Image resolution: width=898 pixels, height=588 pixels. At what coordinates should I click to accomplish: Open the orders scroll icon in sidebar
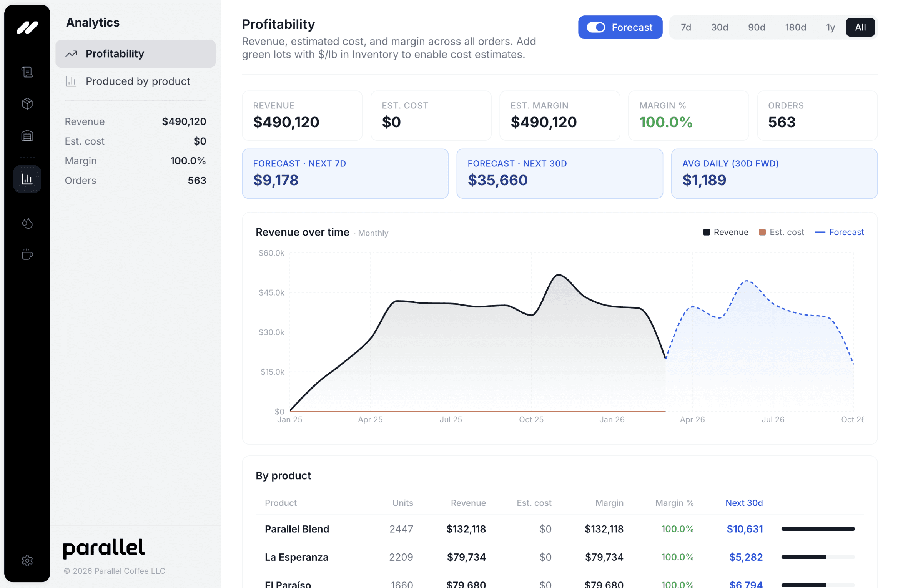pos(27,72)
